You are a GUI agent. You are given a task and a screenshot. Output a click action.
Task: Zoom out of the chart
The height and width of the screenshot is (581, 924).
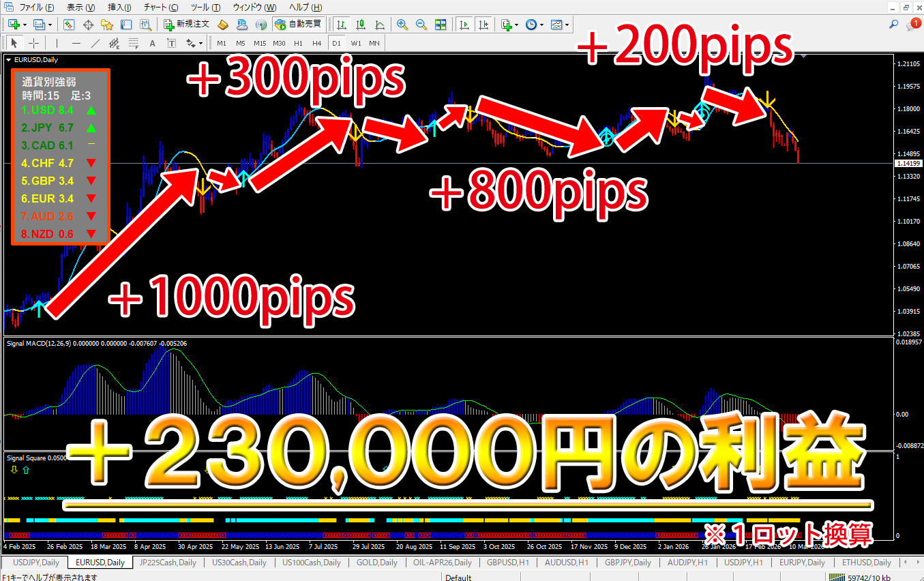[421, 25]
